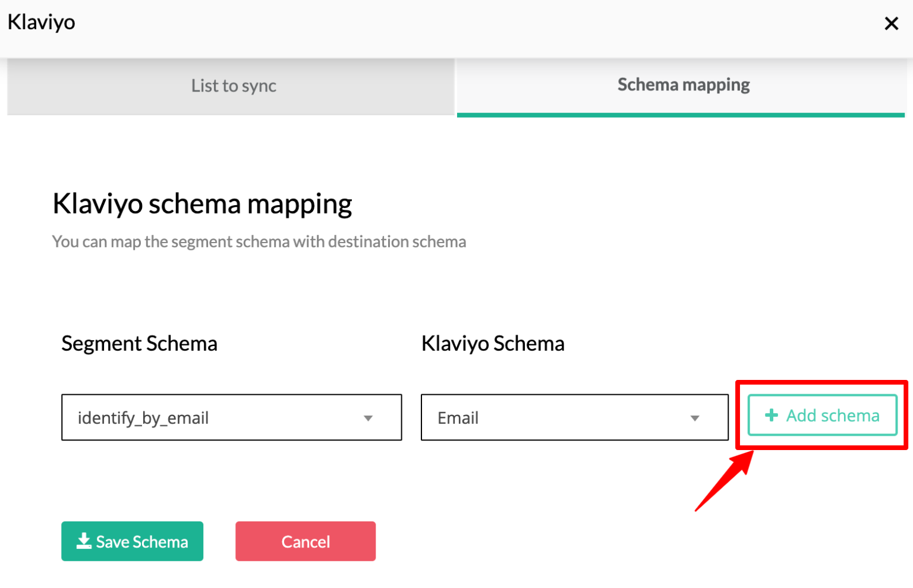Expand the identify_by_email selector
Image resolution: width=913 pixels, height=588 pixels.
pos(231,418)
